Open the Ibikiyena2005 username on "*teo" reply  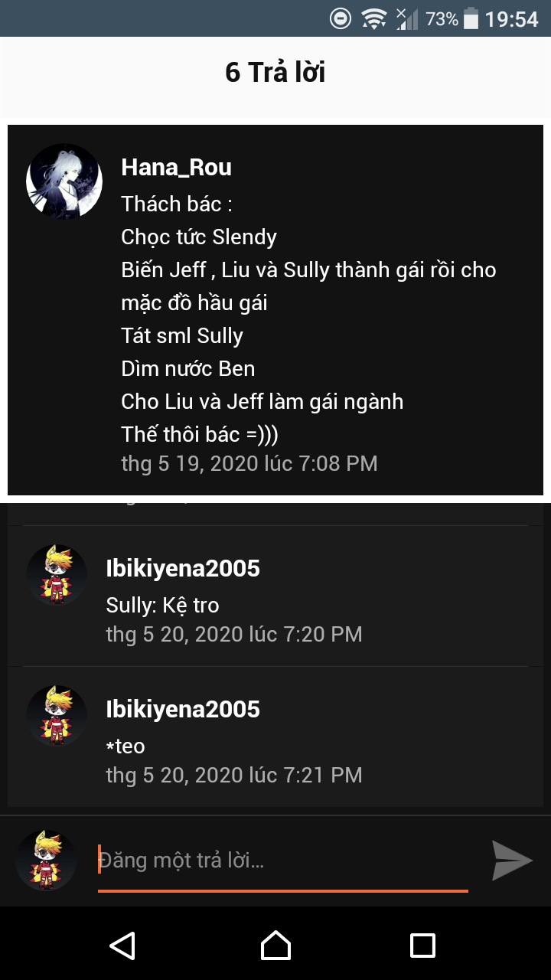pos(183,709)
